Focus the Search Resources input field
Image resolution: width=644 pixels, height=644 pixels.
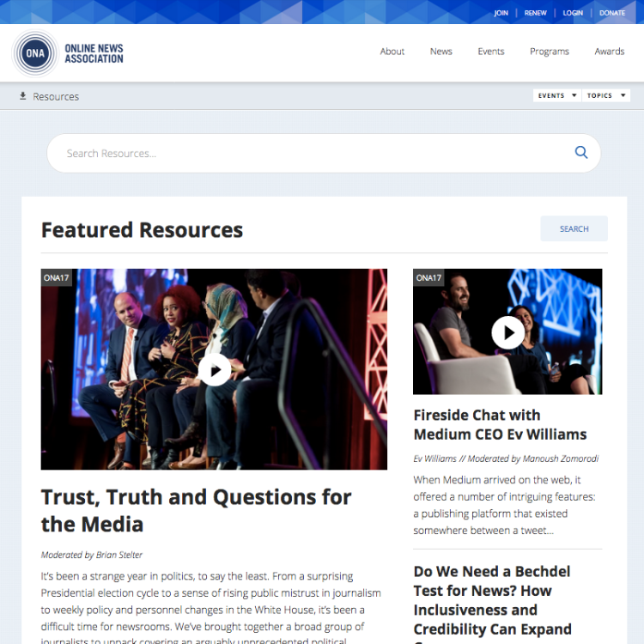(324, 153)
